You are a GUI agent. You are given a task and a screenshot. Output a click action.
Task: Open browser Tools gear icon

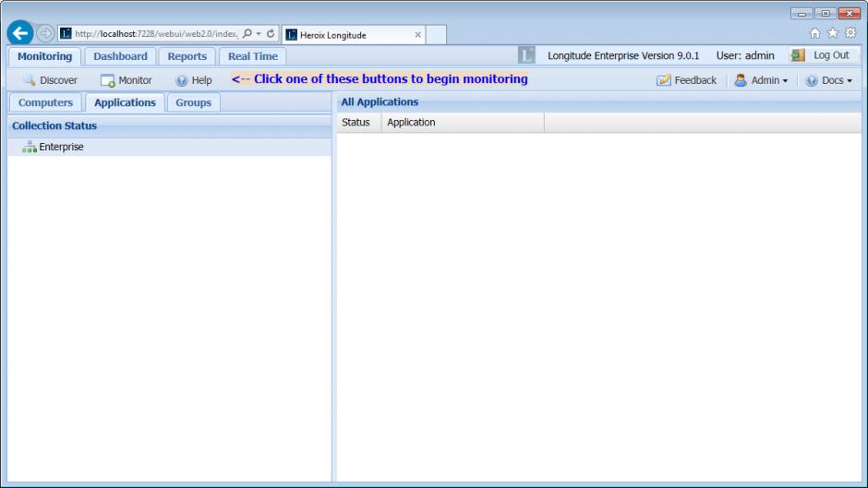pyautogui.click(x=850, y=33)
